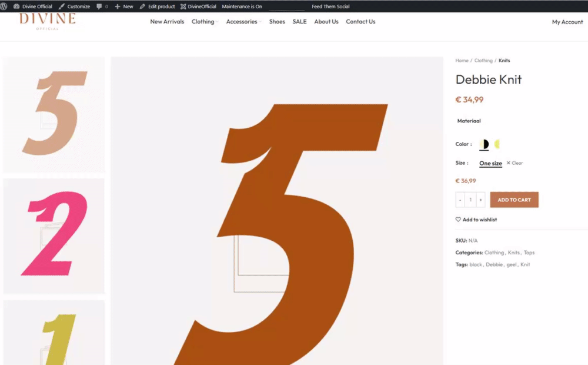Increase the quantity with plus button
The image size is (588, 365).
481,200
